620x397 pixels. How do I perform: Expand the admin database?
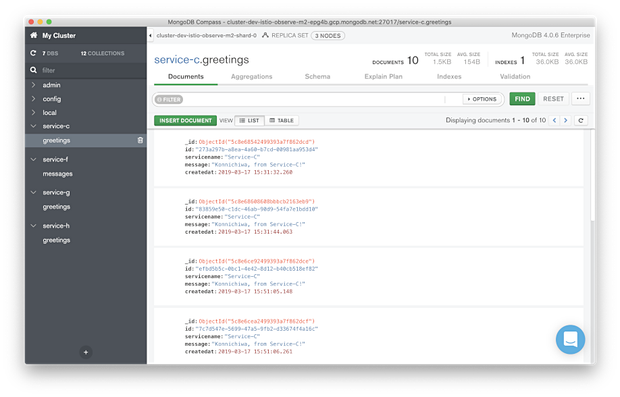tap(33, 85)
